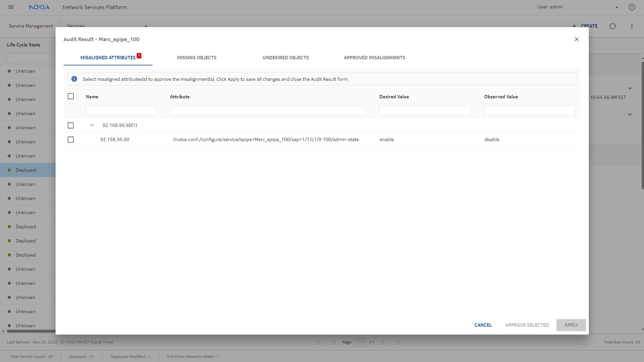Open the three-dot more options menu
This screenshot has width=644, height=362.
click(632, 26)
